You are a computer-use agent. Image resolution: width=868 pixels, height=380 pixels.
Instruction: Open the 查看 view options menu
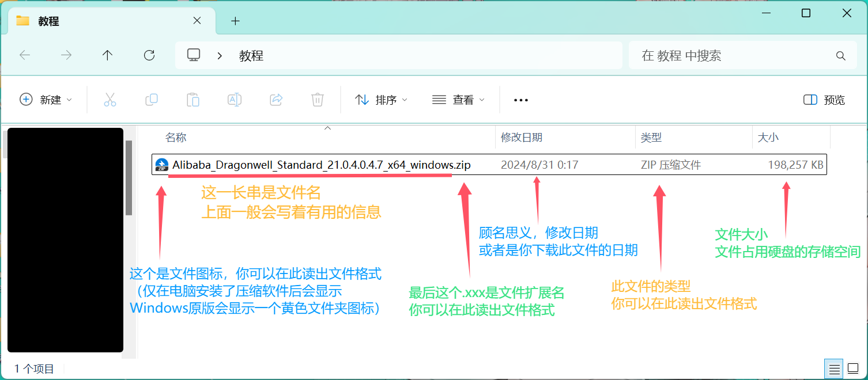[458, 100]
